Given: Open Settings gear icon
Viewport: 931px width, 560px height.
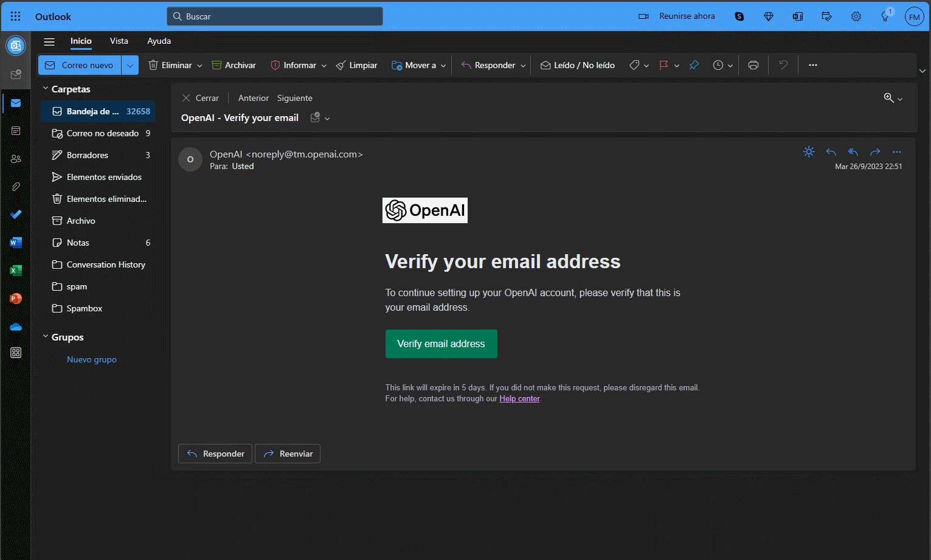Looking at the screenshot, I should (856, 16).
